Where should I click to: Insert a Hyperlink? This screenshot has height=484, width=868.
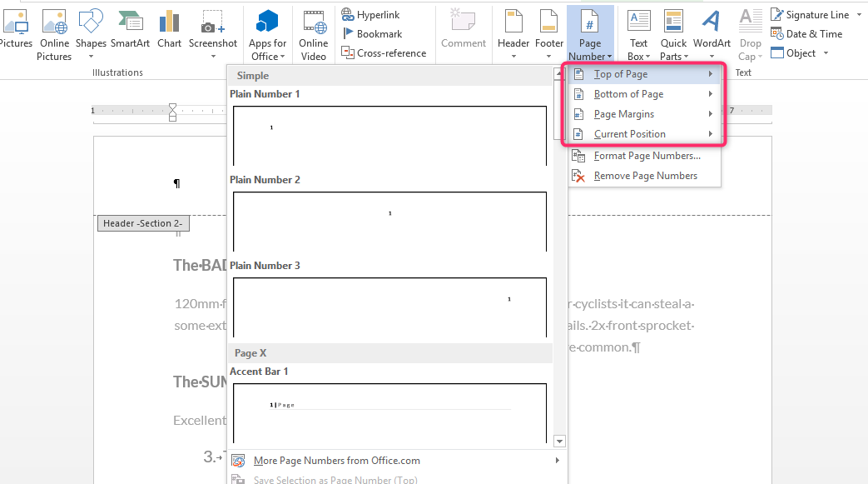pos(370,15)
